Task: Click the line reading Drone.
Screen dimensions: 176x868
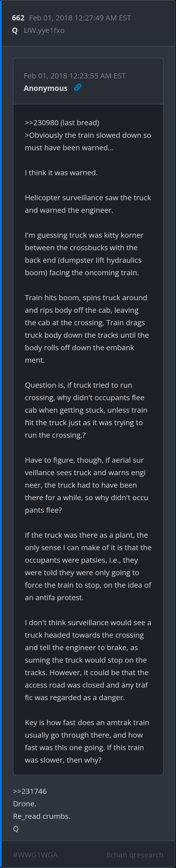Action: coord(25,804)
